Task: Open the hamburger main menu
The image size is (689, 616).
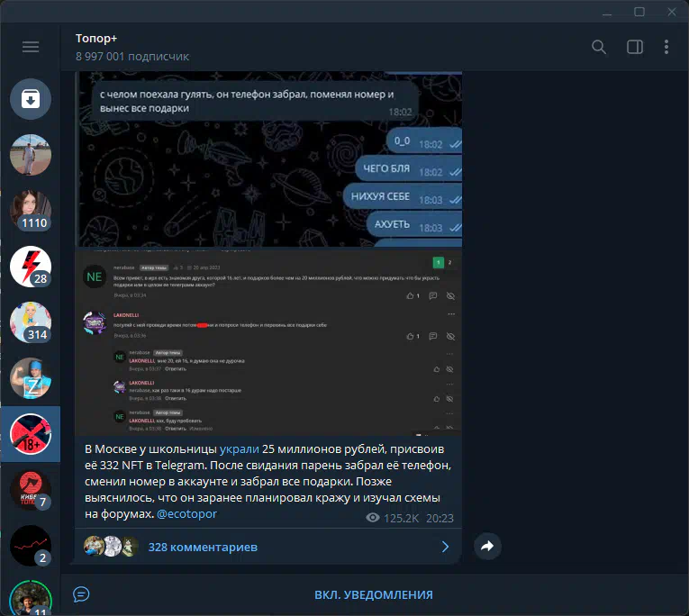Action: coord(31,47)
